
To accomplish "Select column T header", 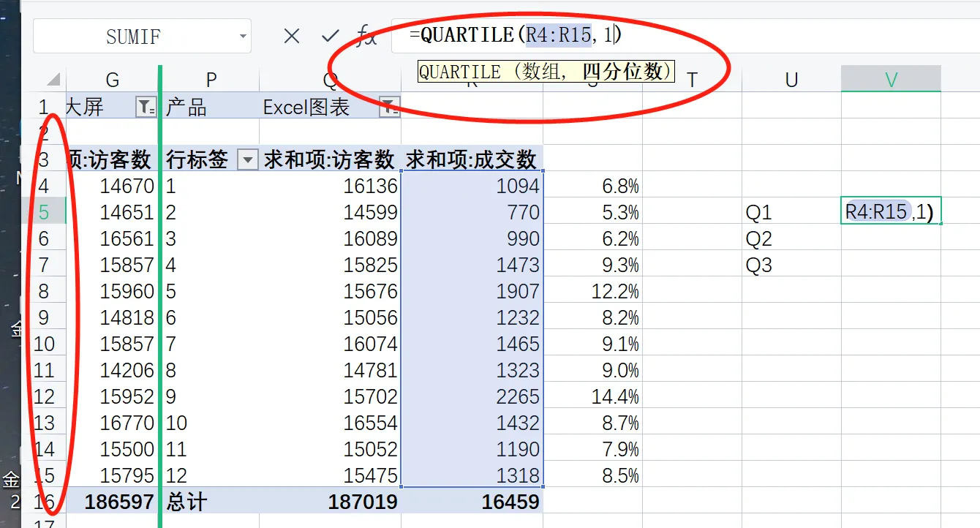I will tap(692, 80).
